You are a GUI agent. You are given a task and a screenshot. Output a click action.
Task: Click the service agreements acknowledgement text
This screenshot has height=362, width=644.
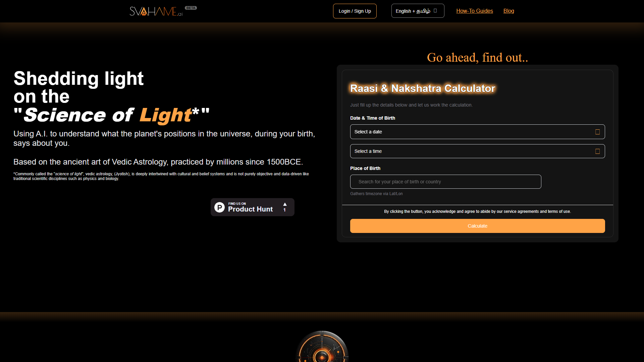point(477,212)
